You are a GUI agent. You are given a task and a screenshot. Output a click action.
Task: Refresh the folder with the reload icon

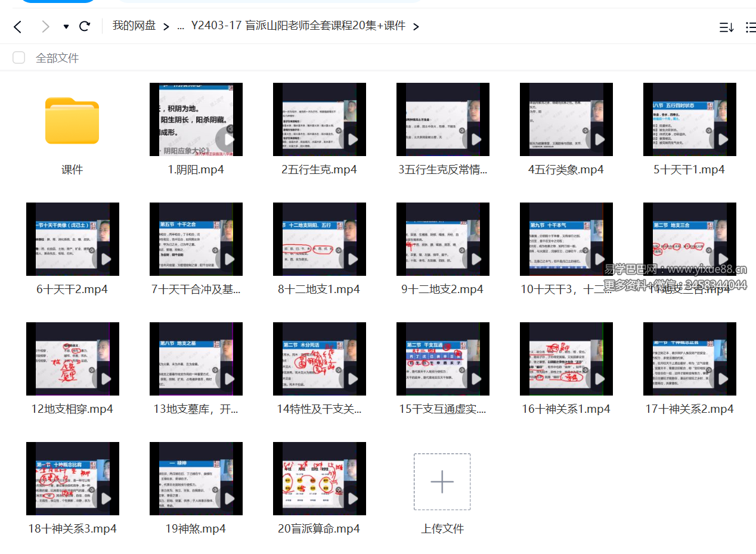[x=85, y=26]
